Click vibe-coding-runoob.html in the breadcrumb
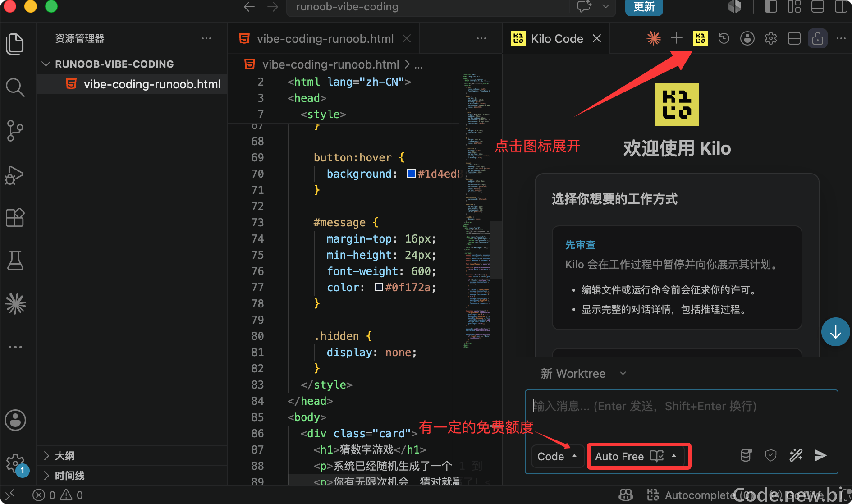 [330, 65]
